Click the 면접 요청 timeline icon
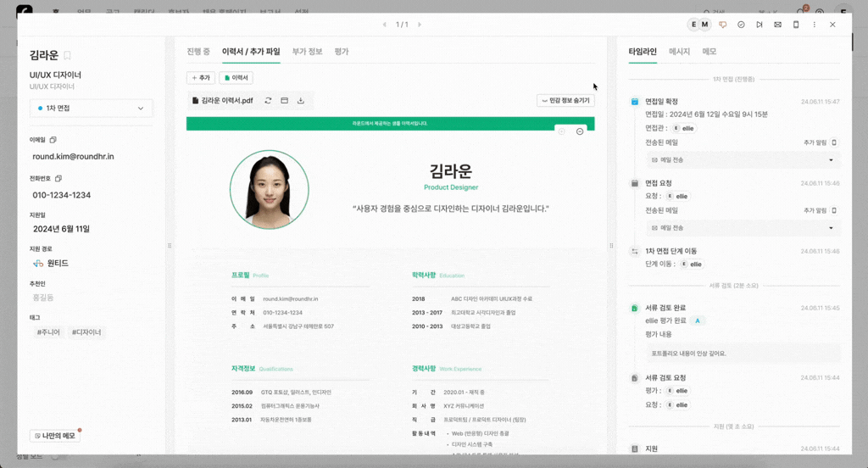Screen dimensions: 868x468 pos(635,183)
